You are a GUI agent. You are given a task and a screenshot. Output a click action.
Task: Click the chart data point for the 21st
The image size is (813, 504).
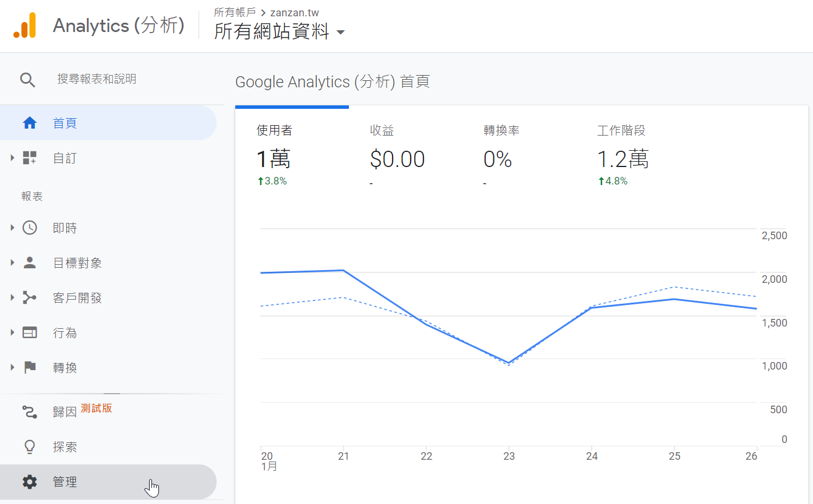(x=344, y=271)
